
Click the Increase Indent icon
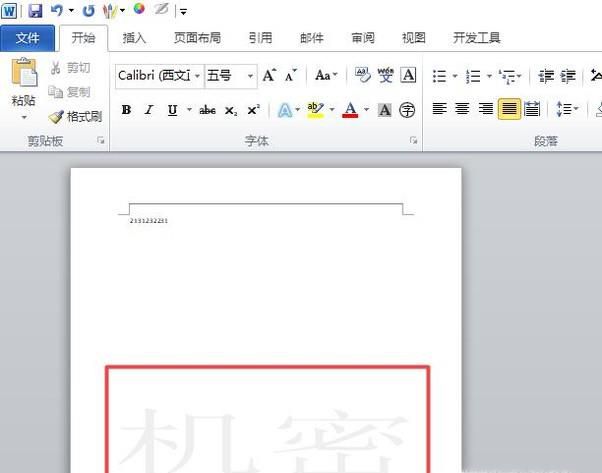[568, 76]
